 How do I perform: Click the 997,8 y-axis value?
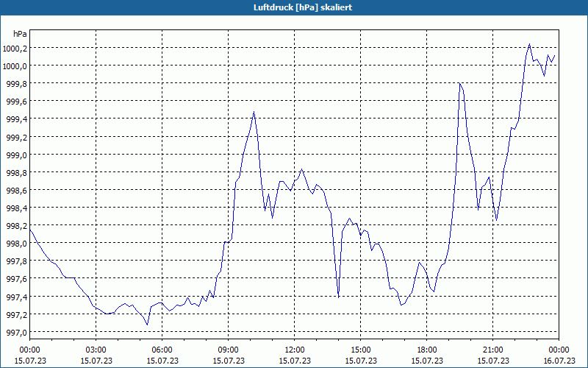17,261
